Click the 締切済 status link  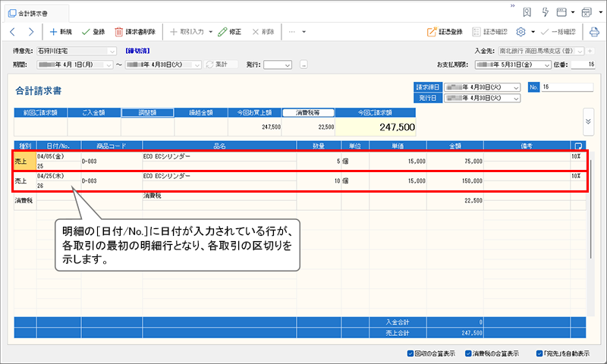[137, 51]
